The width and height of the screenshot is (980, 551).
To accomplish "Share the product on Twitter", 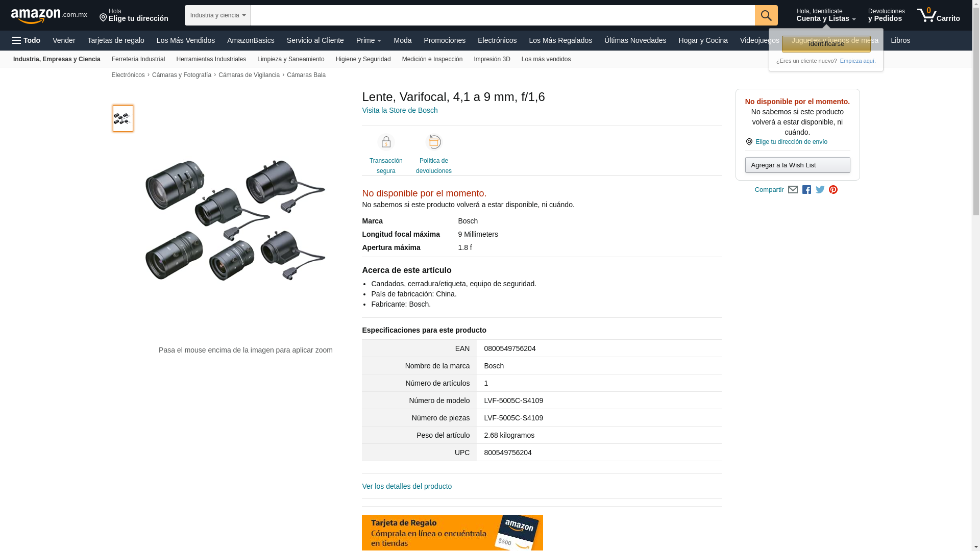I will [x=820, y=190].
